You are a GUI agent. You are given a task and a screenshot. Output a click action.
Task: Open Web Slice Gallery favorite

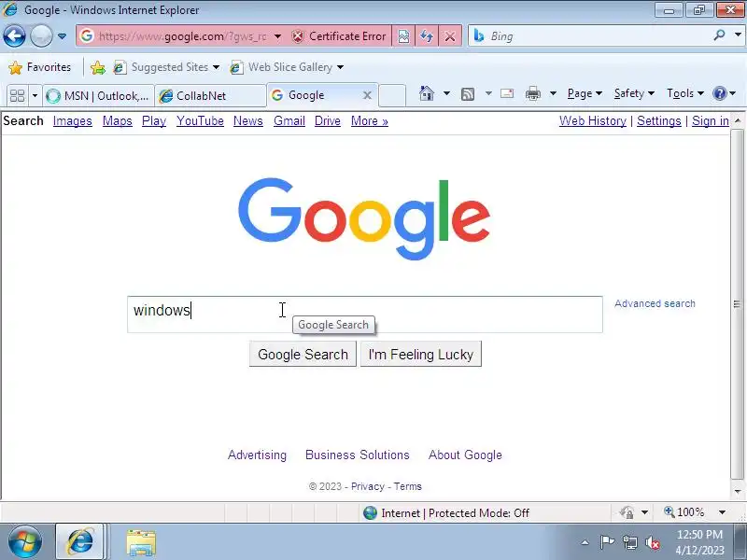pos(287,67)
